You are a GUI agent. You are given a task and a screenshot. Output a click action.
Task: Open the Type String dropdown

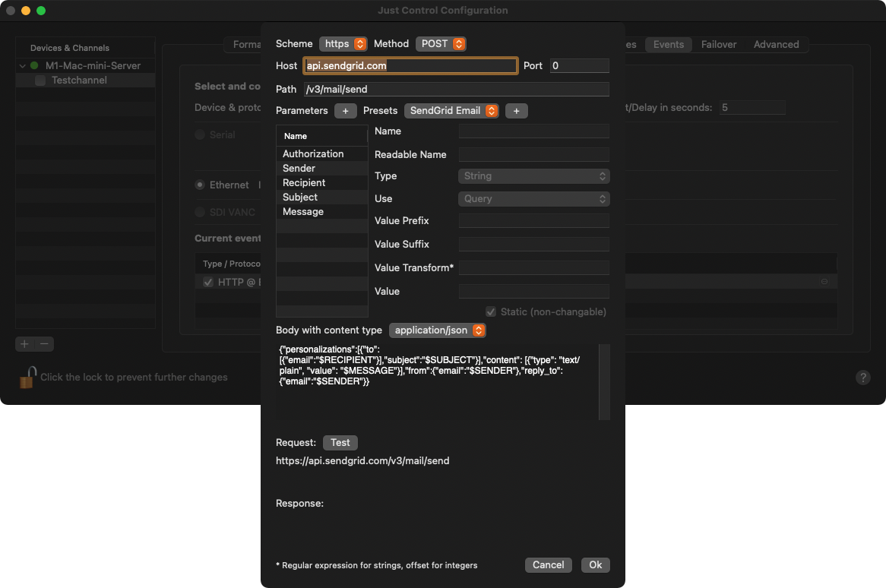coord(533,176)
